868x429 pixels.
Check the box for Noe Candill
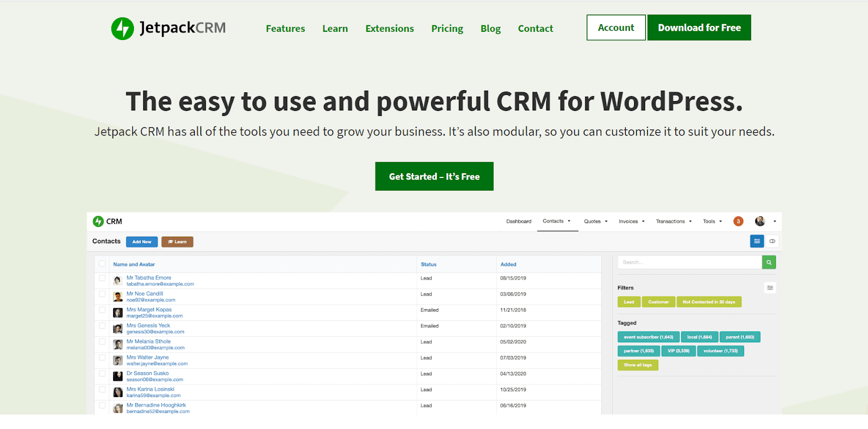click(102, 294)
